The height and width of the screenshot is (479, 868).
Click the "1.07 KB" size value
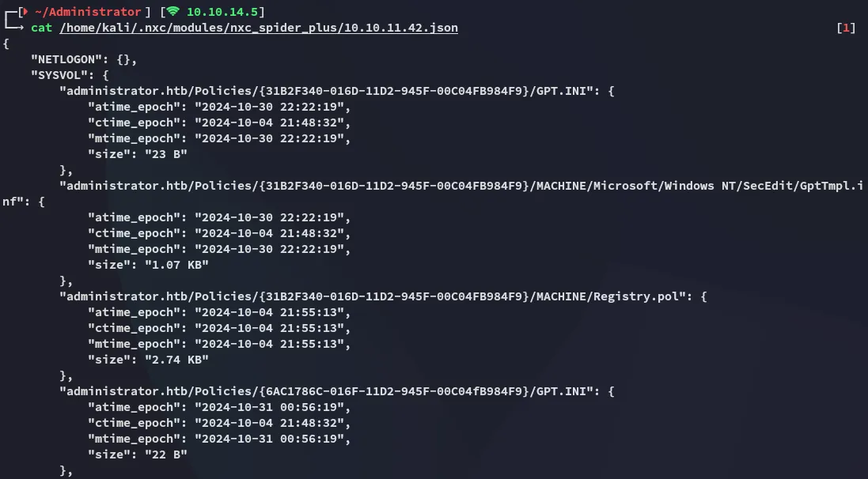(176, 265)
